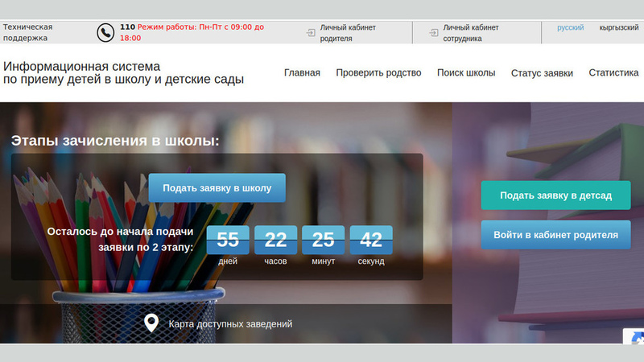Image resolution: width=644 pixels, height=362 pixels.
Task: Open Проверить родство menu item
Action: (378, 72)
